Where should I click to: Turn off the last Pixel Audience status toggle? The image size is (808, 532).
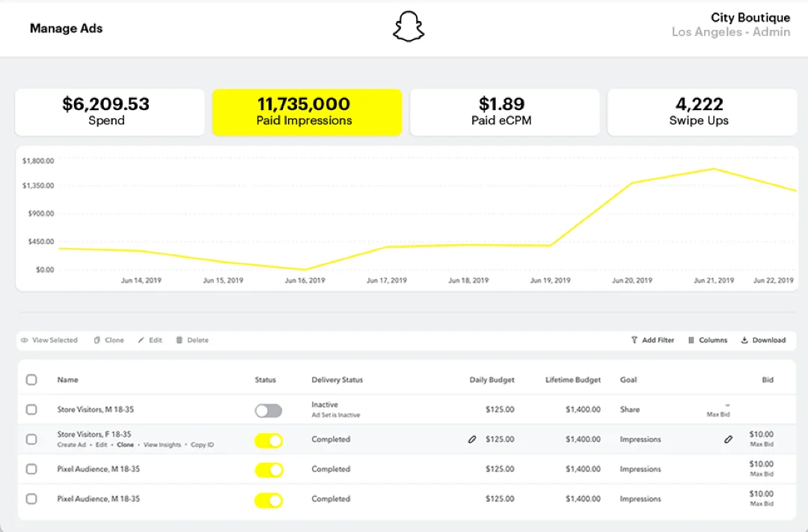point(269,500)
